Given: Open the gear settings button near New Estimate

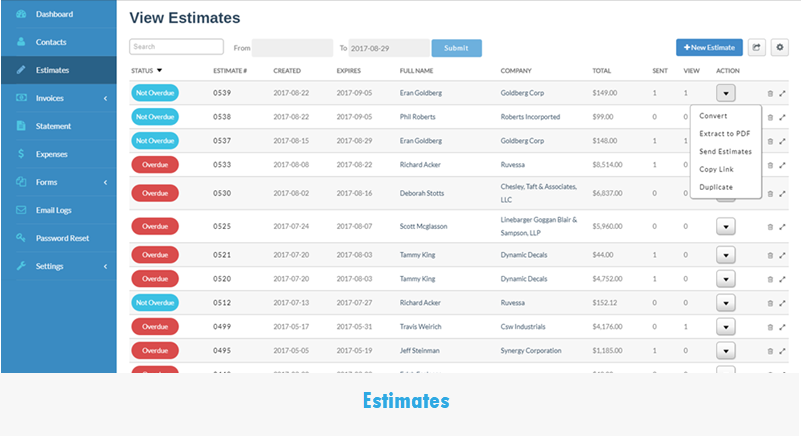Looking at the screenshot, I should tap(780, 48).
